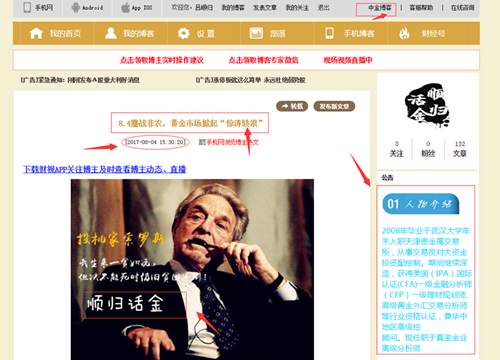
Task: Click 发表文章 link in the top bar
Action: click(x=265, y=7)
